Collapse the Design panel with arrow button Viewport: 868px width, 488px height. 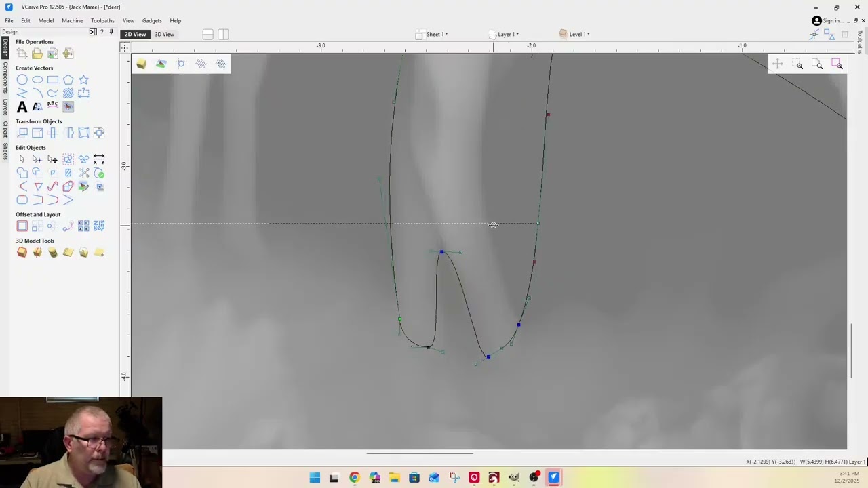click(93, 32)
